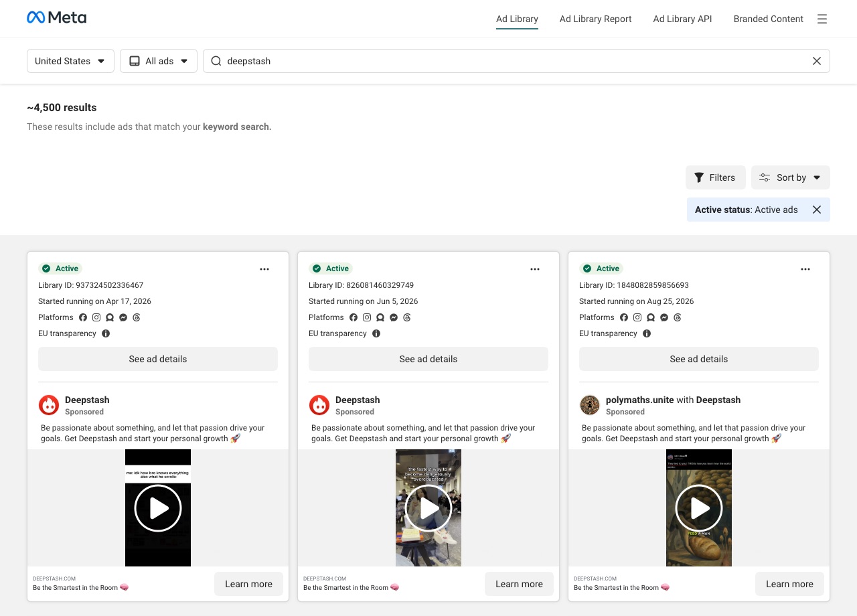Click 'Started running on Jun 5, 2026' text
The height and width of the screenshot is (616, 857).
pyautogui.click(x=364, y=301)
